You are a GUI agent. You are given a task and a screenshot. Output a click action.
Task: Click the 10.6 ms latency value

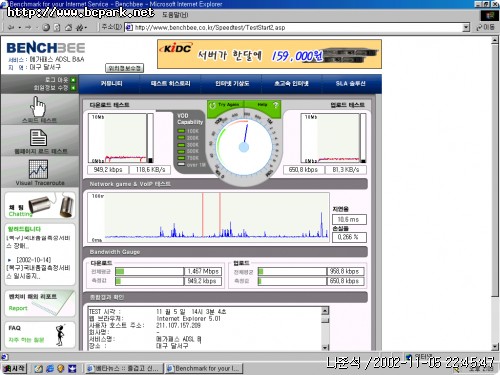click(349, 219)
